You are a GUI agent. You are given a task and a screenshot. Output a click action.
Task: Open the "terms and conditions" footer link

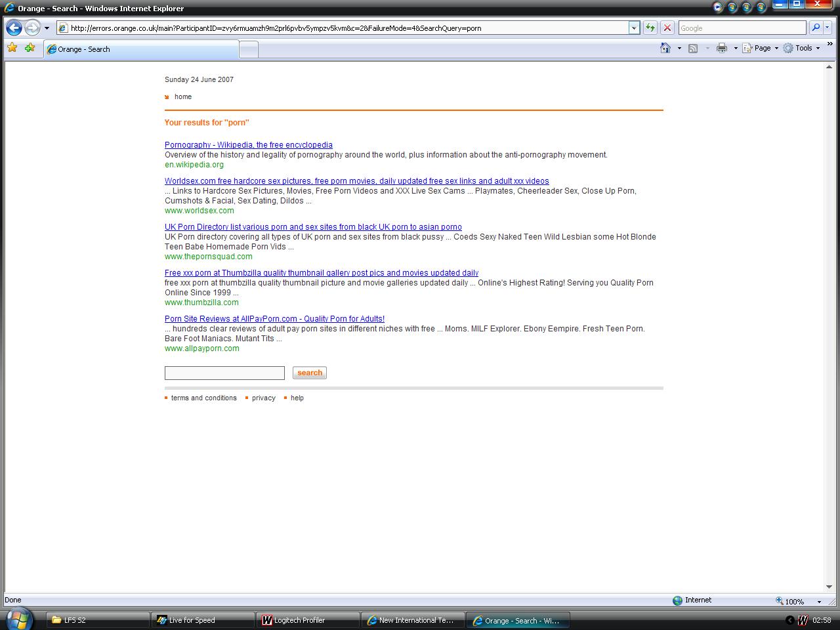coord(204,398)
